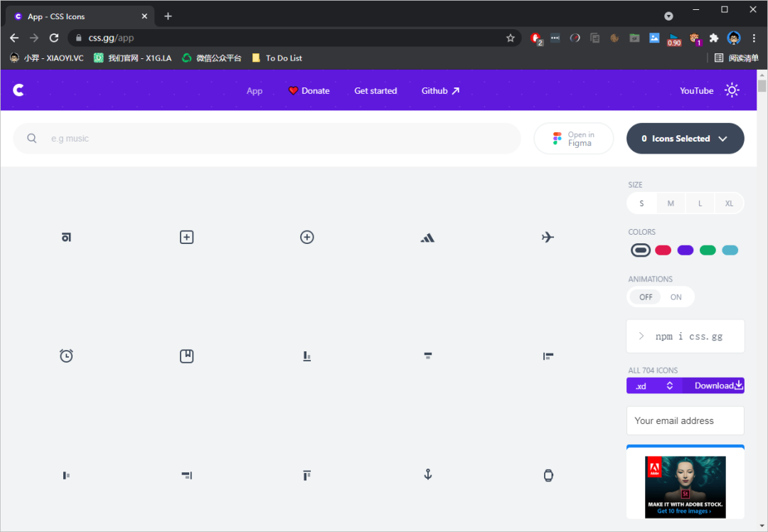The image size is (768, 532).
Task: Choose the red color swatch
Action: click(663, 250)
